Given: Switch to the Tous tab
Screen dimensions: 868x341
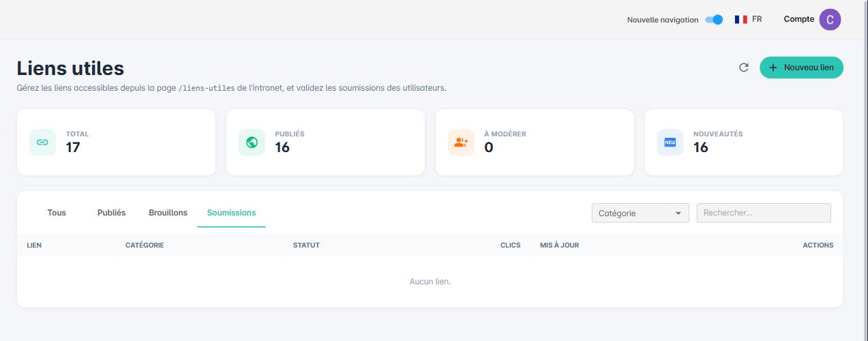Looking at the screenshot, I should (57, 213).
